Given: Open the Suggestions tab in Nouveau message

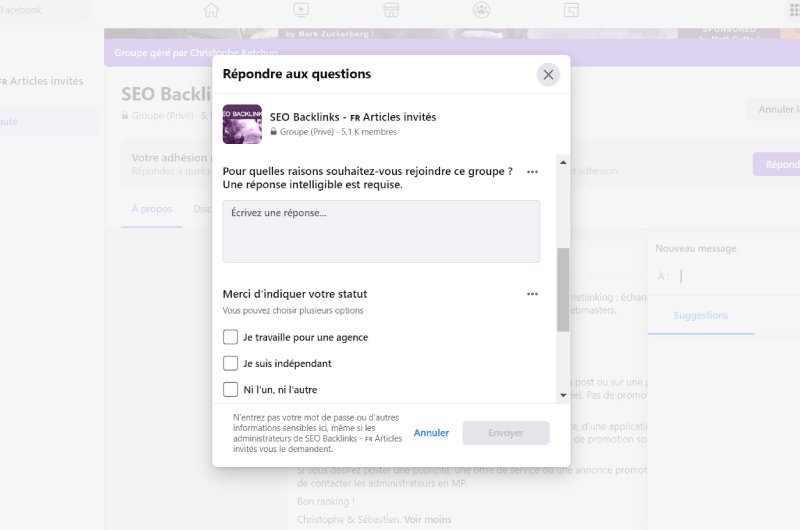Looking at the screenshot, I should [x=701, y=315].
